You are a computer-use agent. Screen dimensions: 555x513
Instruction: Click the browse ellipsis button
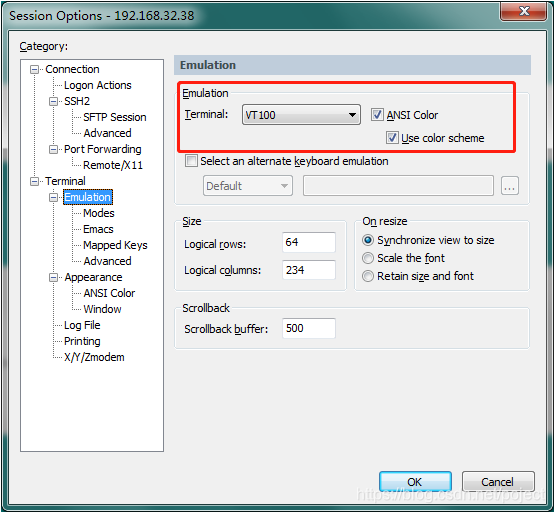pos(510,186)
